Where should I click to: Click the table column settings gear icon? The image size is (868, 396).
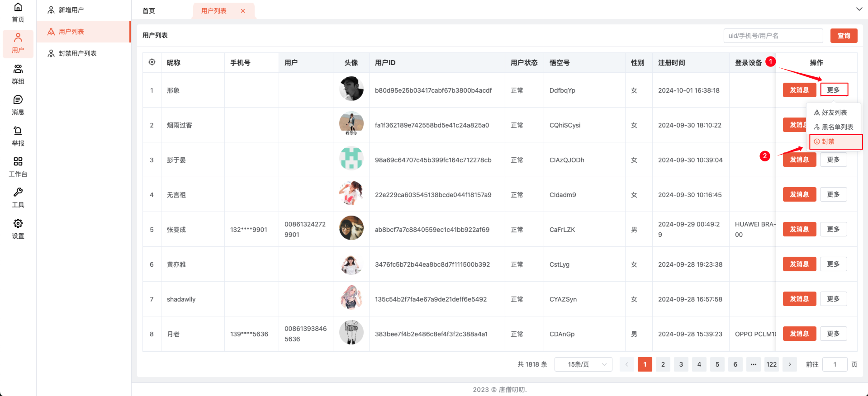point(152,62)
